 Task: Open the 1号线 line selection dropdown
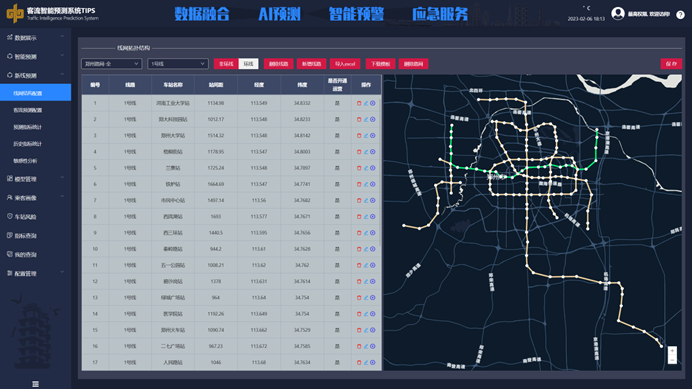(x=177, y=64)
